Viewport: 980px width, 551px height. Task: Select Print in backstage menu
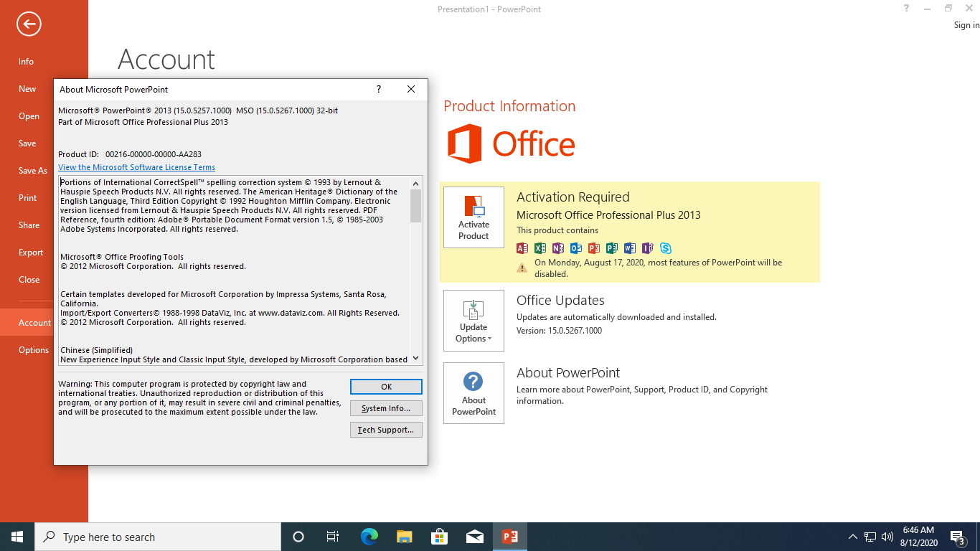point(44,198)
